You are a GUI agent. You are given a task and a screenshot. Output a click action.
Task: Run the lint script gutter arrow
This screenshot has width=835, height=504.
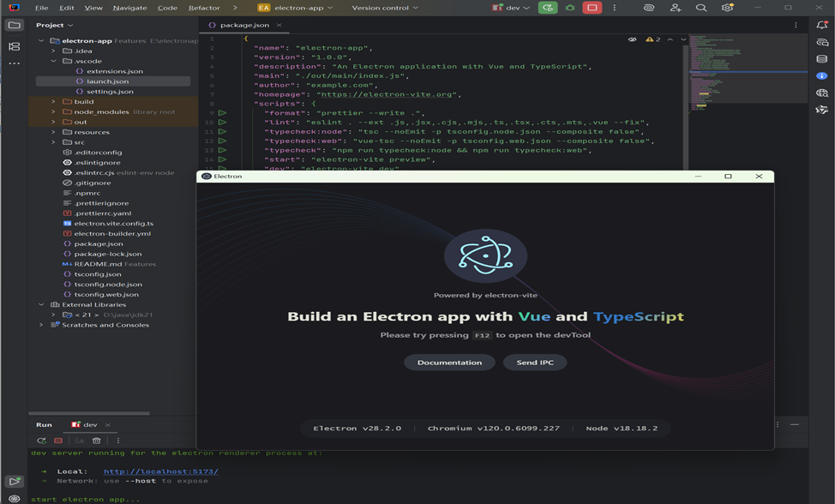(x=223, y=123)
